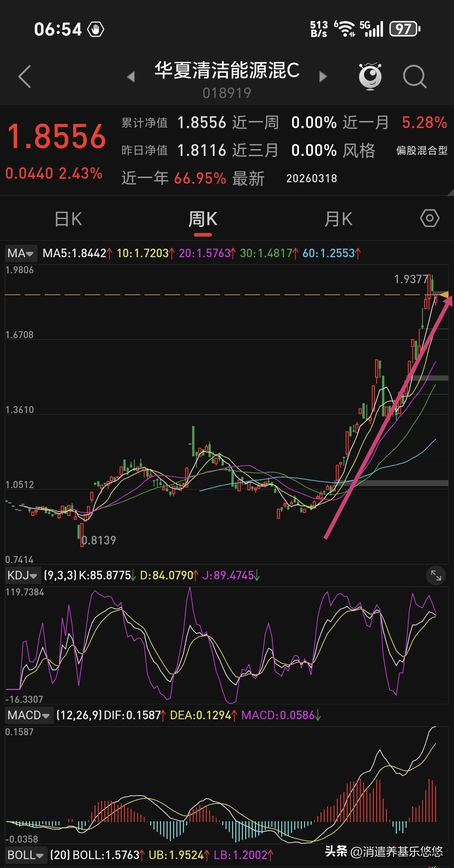Tap 近一年 value 66.95%

[200, 178]
